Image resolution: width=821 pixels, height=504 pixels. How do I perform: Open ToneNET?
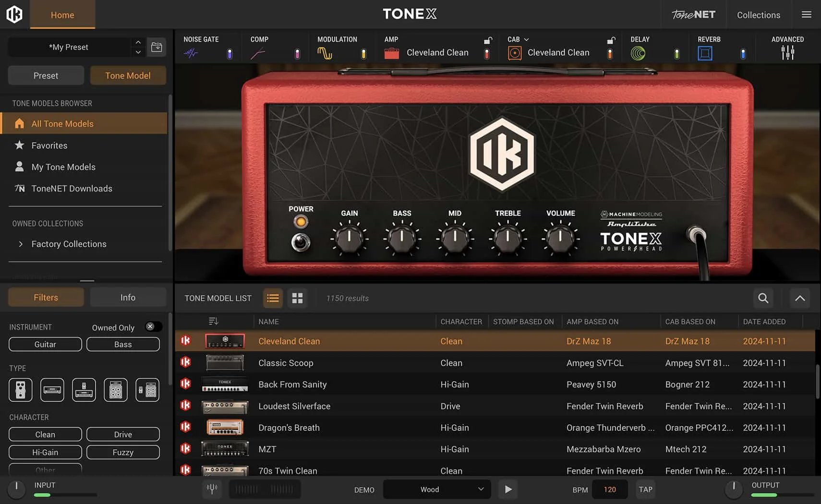[x=693, y=14]
